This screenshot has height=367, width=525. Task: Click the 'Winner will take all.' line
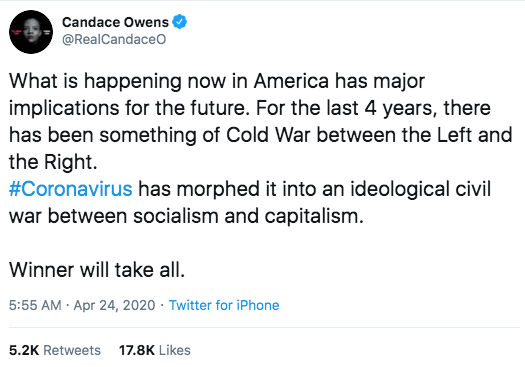[x=97, y=270]
